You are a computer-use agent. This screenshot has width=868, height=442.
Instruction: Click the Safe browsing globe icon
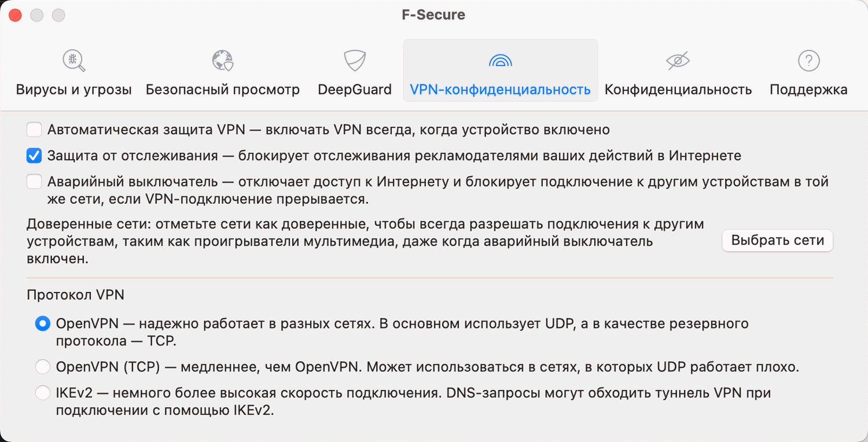tap(222, 60)
